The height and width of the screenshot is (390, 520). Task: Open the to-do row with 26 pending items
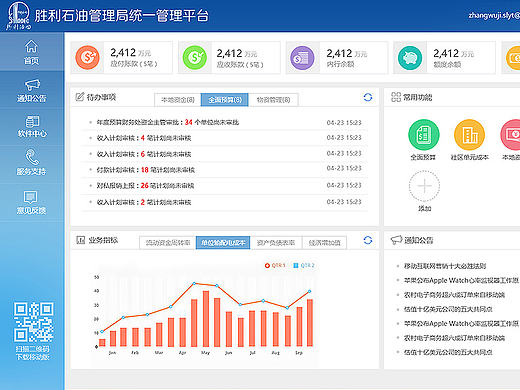point(225,185)
